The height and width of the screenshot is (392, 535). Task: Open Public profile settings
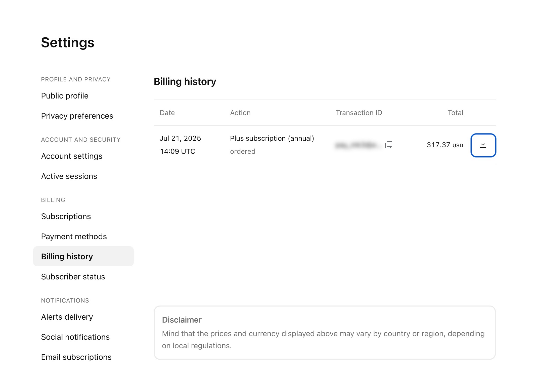[x=65, y=96]
